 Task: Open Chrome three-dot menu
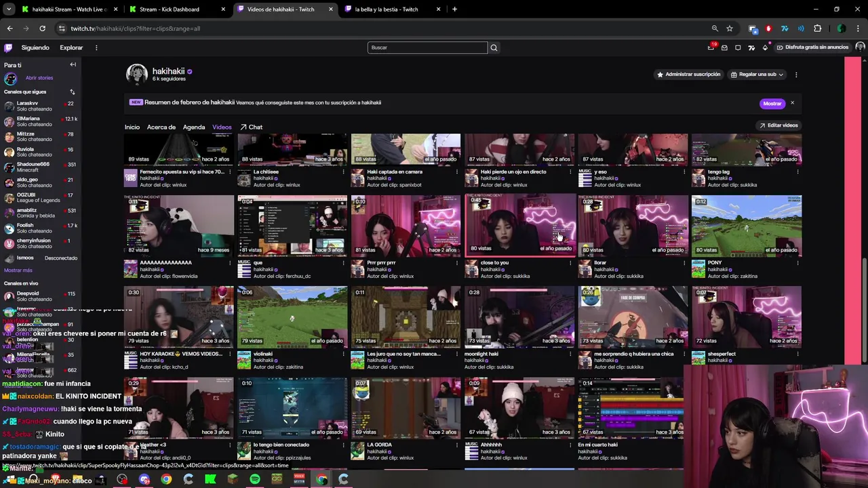(x=859, y=28)
